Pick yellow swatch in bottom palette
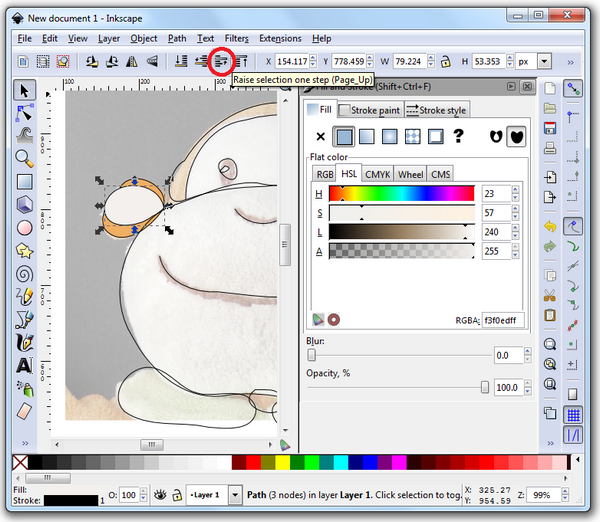The image size is (600, 522). click(x=282, y=462)
